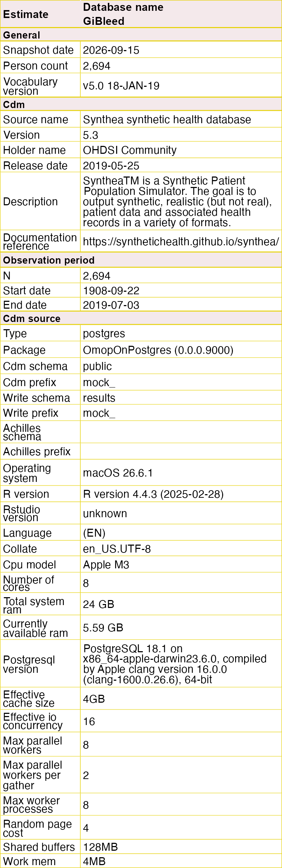282x868 pixels.
Task: Click the Database name GiBleed header
Action: pyautogui.click(x=181, y=14)
